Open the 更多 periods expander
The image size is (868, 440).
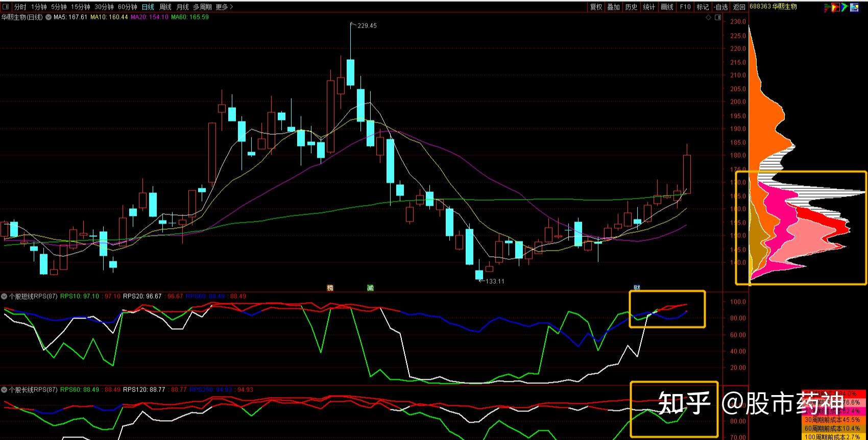(224, 7)
